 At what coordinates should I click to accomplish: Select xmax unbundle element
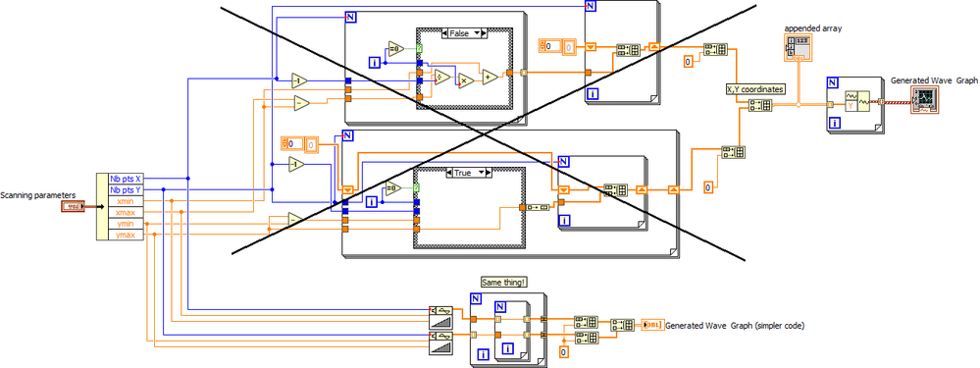tap(126, 212)
